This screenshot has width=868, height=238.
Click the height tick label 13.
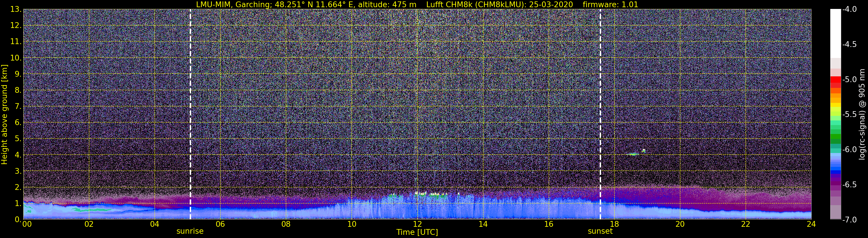click(x=16, y=10)
